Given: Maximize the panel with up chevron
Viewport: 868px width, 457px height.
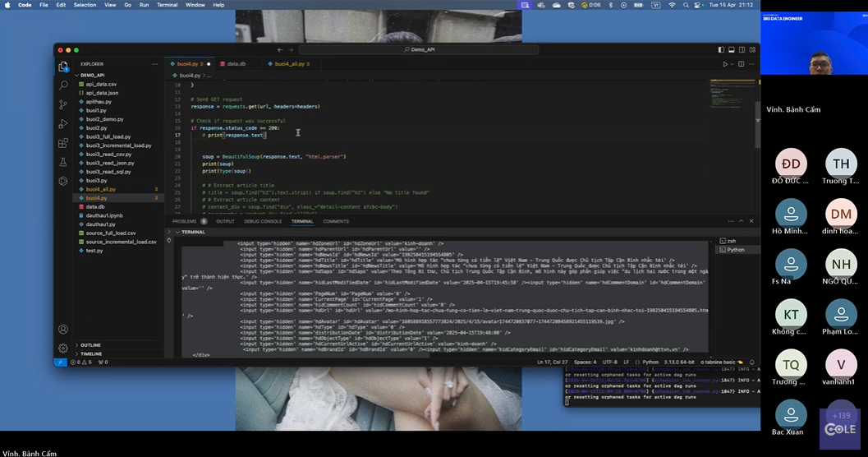Looking at the screenshot, I should (x=742, y=221).
